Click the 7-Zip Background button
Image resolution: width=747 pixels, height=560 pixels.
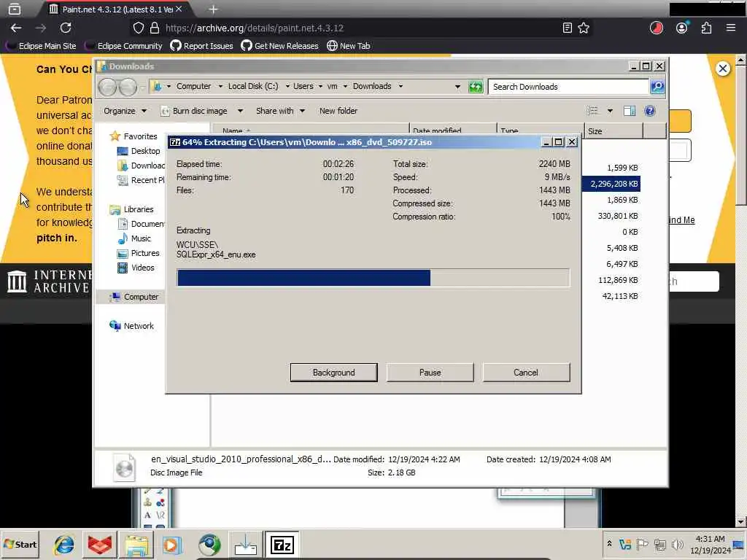coord(333,373)
